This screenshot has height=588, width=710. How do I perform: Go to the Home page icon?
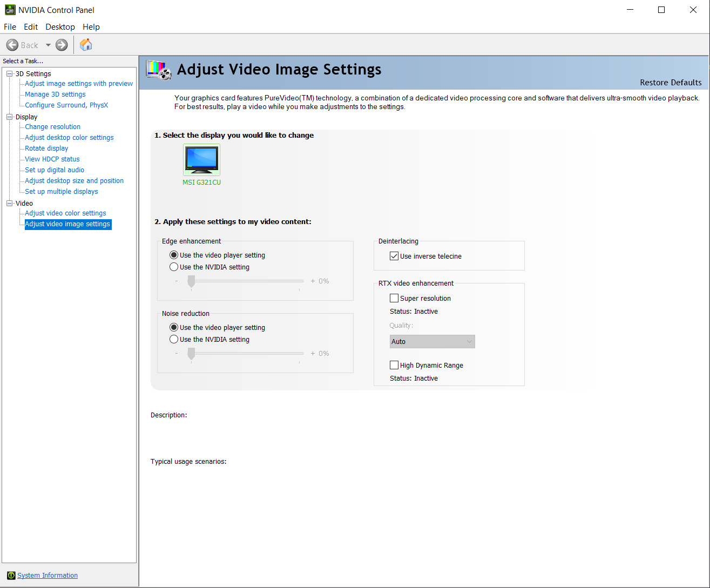coord(86,45)
